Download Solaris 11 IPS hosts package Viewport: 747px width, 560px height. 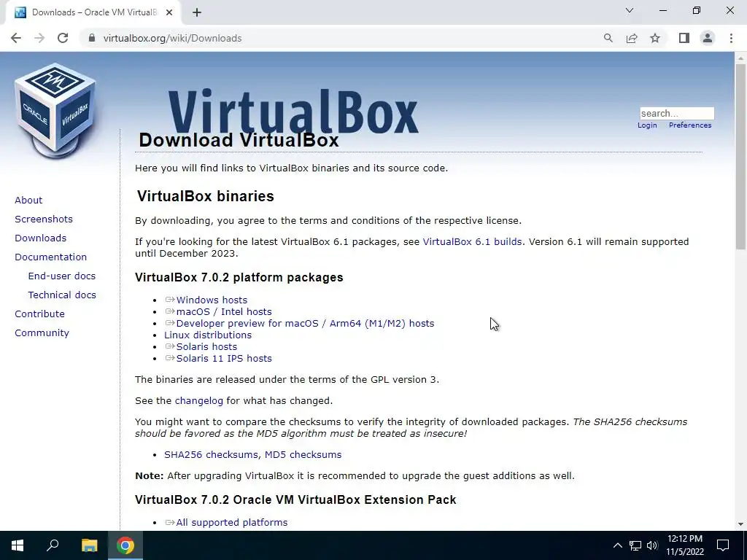[224, 359]
